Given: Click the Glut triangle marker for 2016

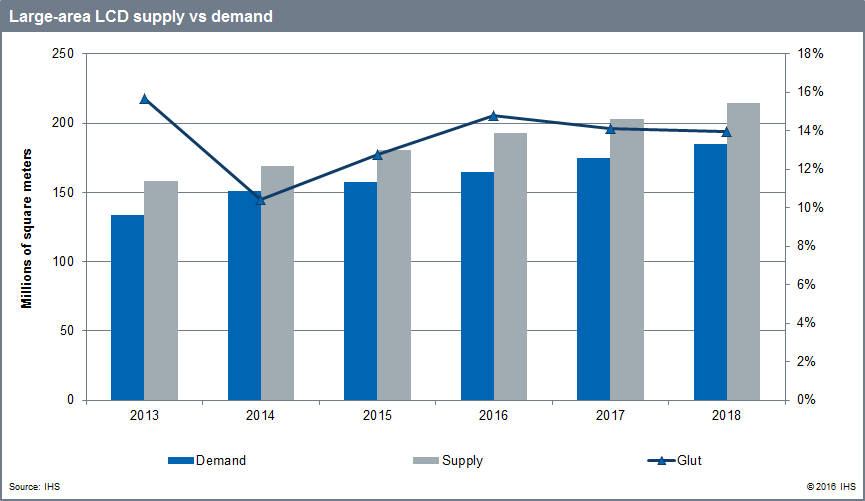Looking at the screenshot, I should [494, 116].
